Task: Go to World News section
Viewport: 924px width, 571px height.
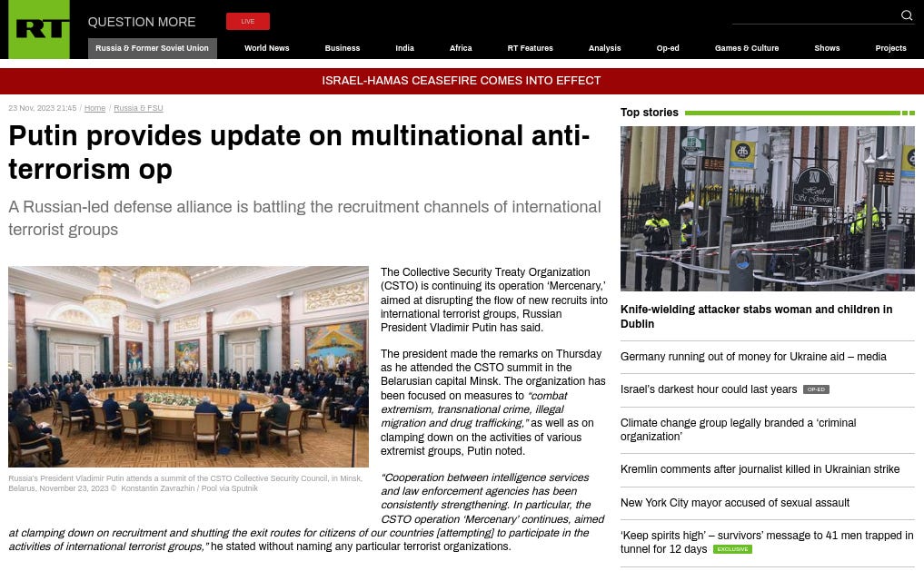Action: click(266, 48)
